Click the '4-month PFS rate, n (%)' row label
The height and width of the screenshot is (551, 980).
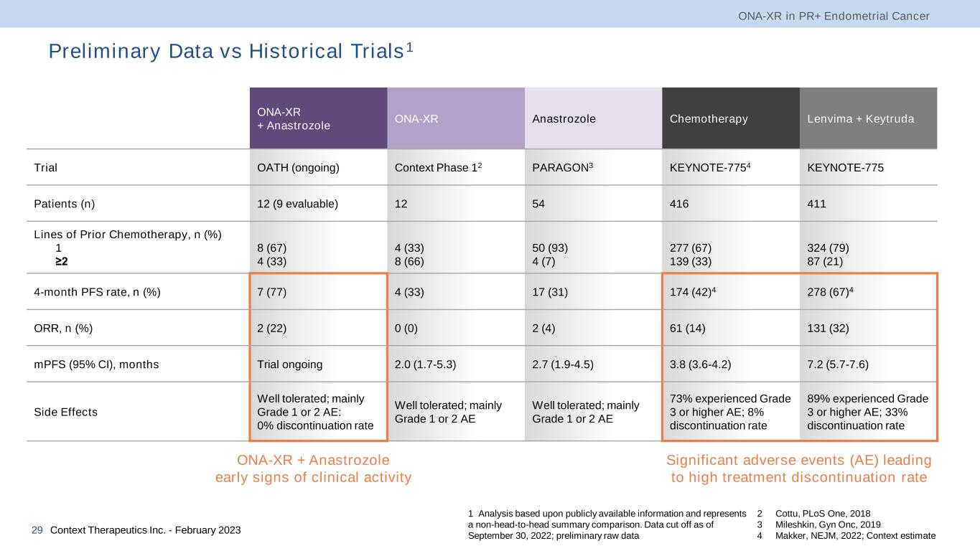[x=97, y=291]
